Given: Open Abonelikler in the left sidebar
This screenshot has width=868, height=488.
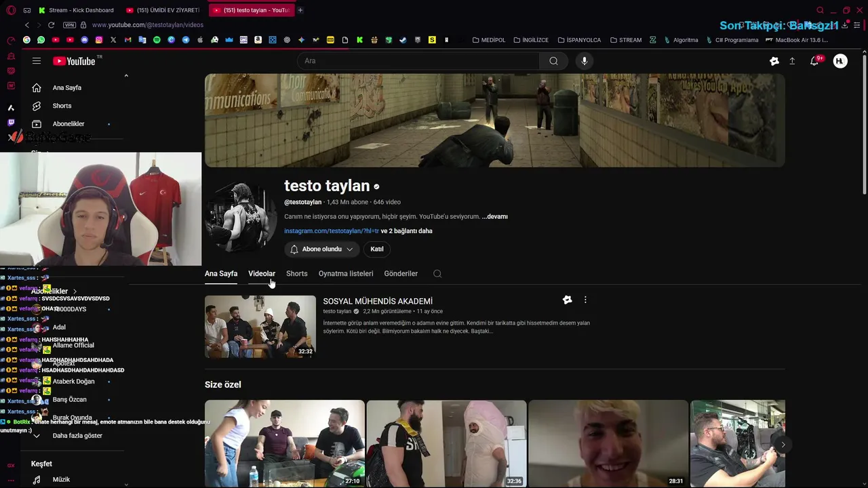Looking at the screenshot, I should (68, 124).
